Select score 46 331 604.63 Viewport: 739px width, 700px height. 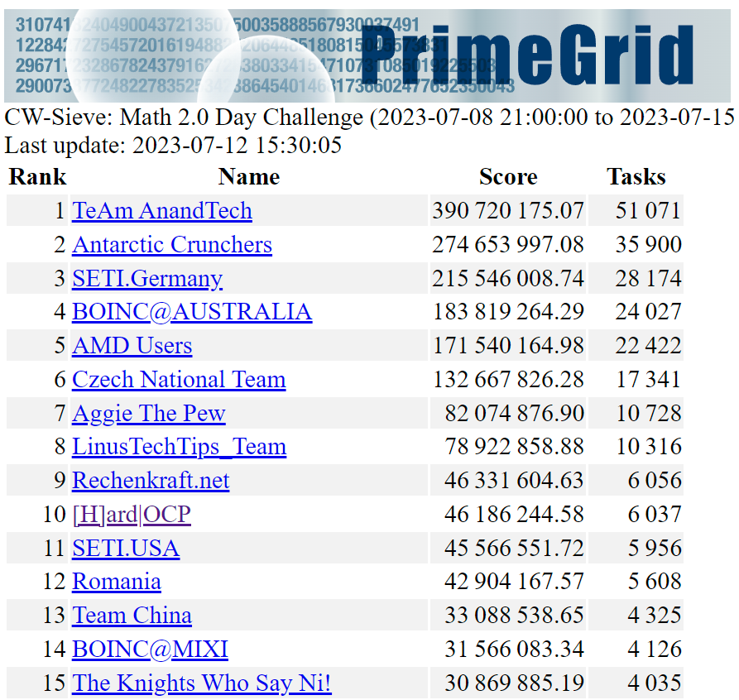click(x=514, y=481)
